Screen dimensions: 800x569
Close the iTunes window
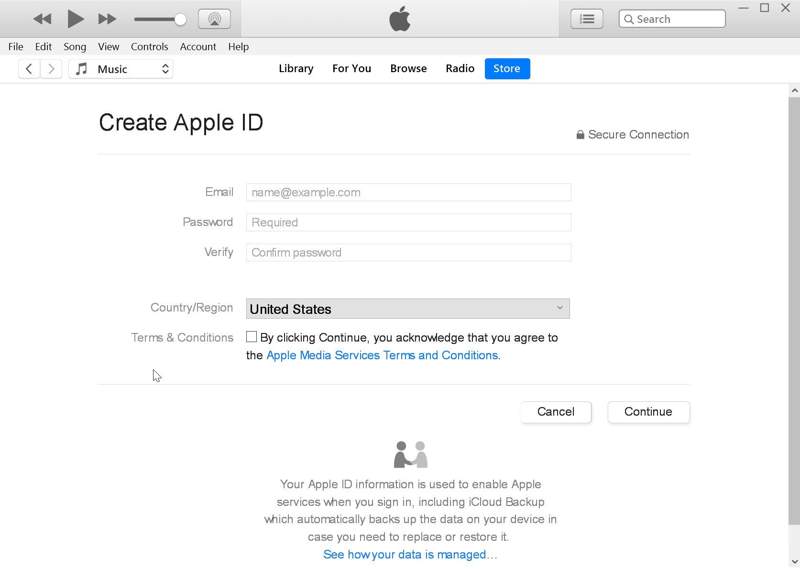786,8
